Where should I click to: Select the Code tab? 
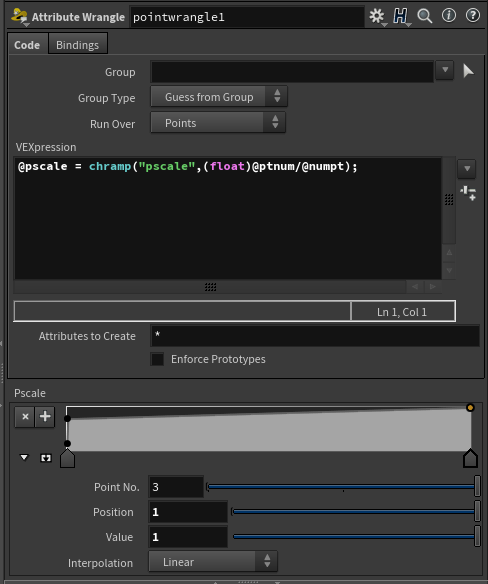click(x=27, y=45)
